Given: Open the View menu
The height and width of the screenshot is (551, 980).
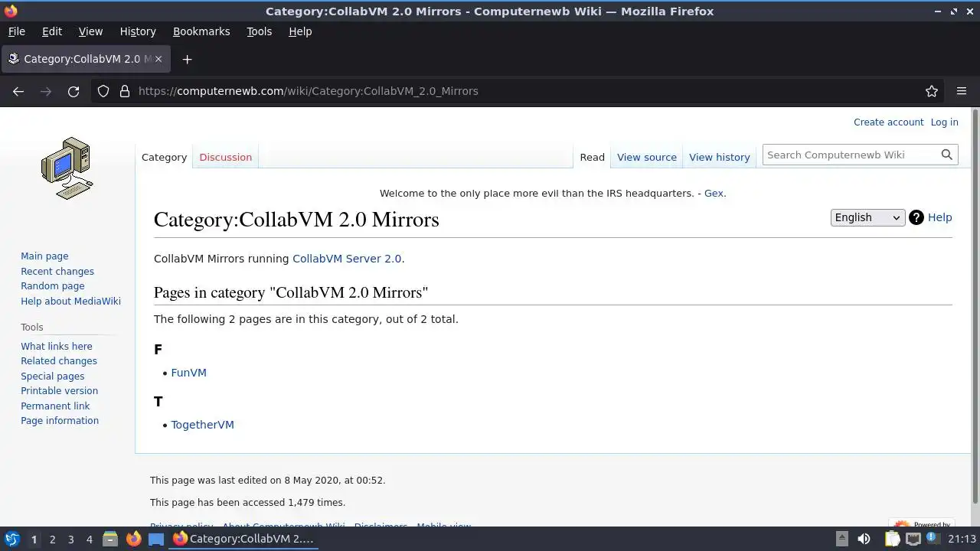Looking at the screenshot, I should [x=90, y=31].
